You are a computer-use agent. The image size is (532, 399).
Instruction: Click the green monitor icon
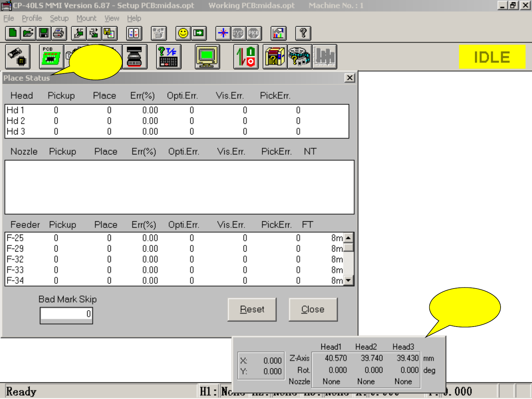[207, 57]
